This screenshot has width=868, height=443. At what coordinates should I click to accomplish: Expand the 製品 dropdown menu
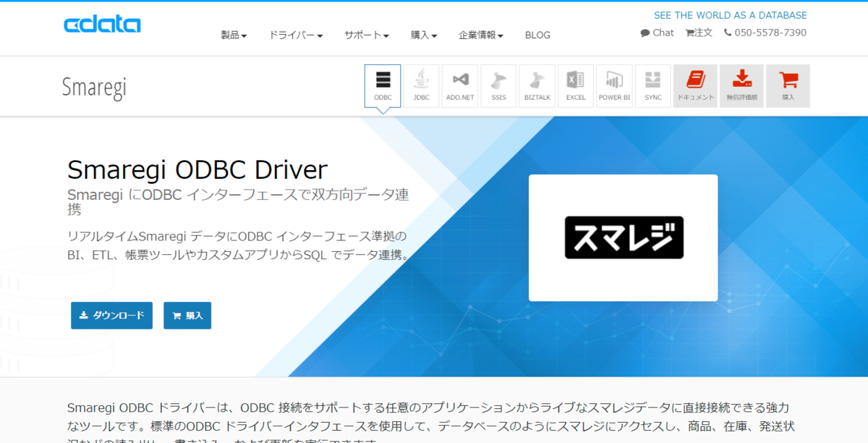click(x=234, y=35)
